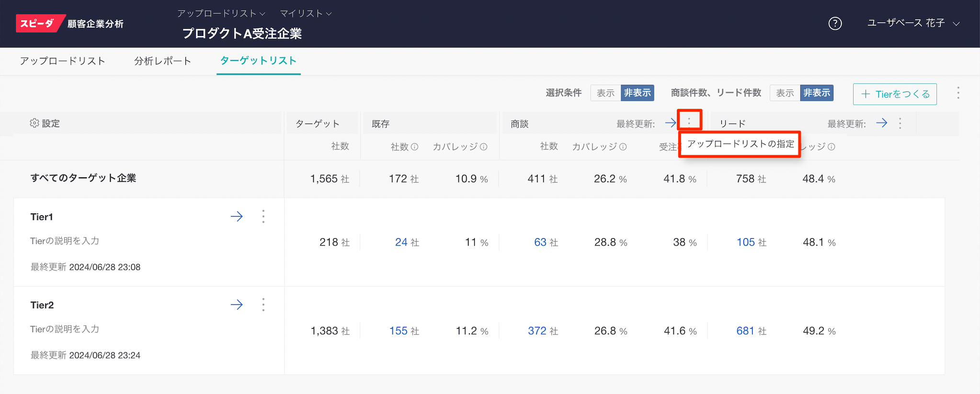The height and width of the screenshot is (394, 980).
Task: Set 商談件数、リード件数 toggle to 表示
Action: pyautogui.click(x=785, y=93)
